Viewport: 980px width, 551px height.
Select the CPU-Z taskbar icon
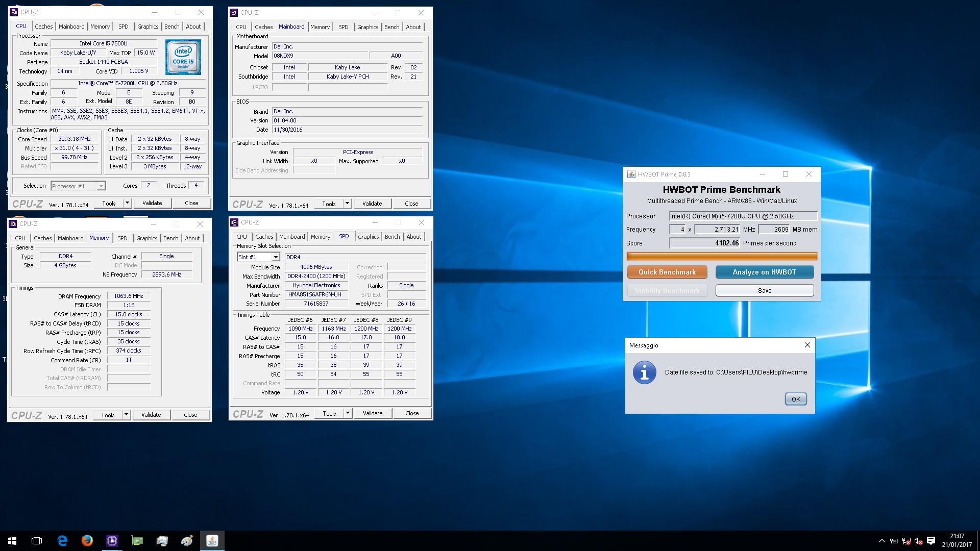click(112, 541)
